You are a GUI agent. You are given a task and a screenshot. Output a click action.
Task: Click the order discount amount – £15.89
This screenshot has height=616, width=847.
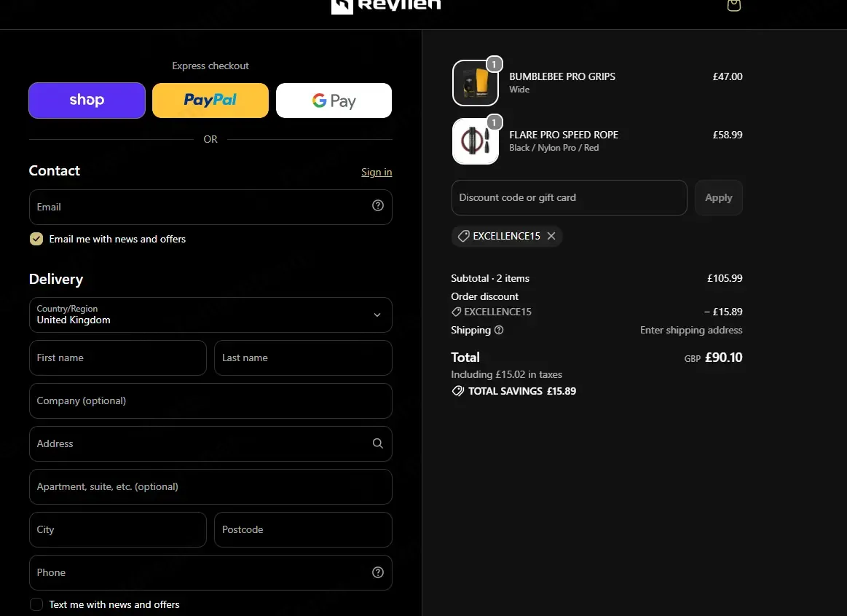pos(723,312)
